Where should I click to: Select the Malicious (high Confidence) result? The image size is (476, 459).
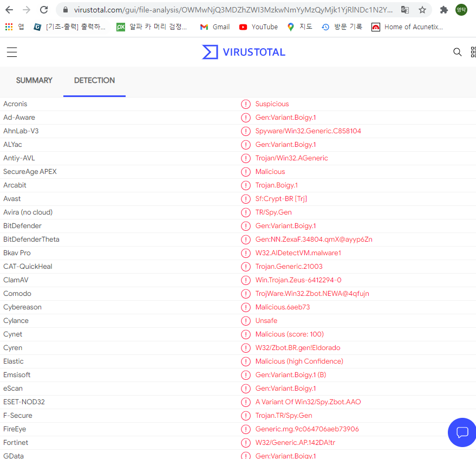point(299,361)
